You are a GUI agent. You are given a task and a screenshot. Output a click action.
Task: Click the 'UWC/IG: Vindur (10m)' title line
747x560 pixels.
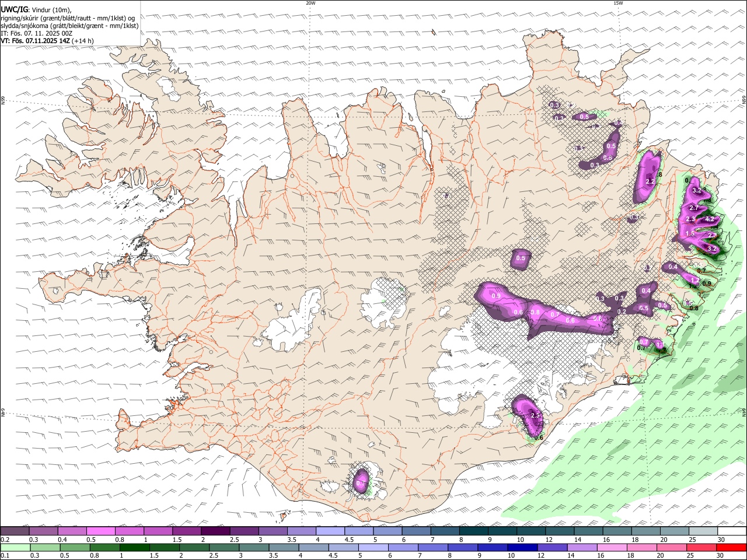[36, 10]
